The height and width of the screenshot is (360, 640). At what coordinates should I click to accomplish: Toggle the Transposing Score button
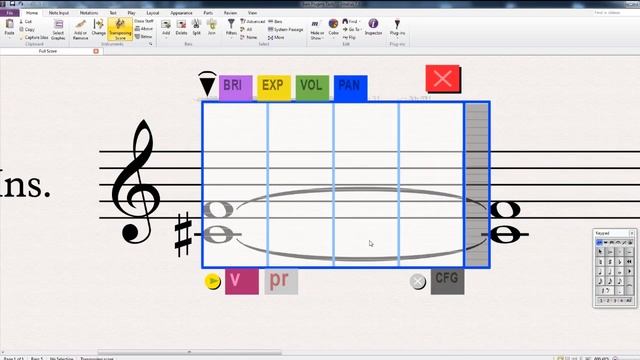click(120, 29)
